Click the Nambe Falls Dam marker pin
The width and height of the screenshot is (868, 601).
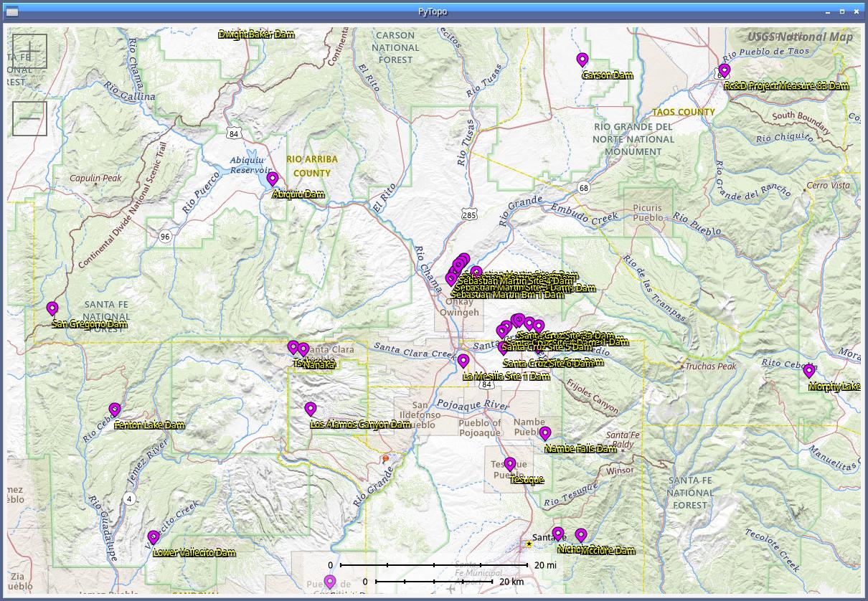point(545,433)
